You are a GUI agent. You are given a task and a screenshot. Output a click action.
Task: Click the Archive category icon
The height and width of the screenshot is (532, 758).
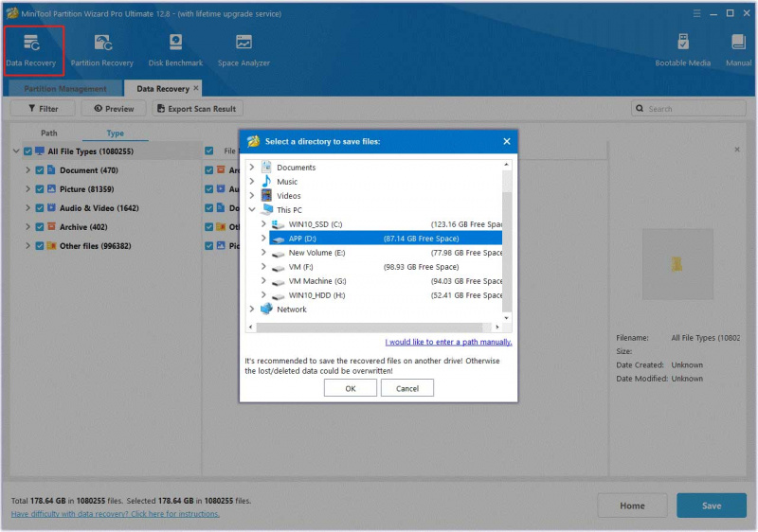point(51,226)
